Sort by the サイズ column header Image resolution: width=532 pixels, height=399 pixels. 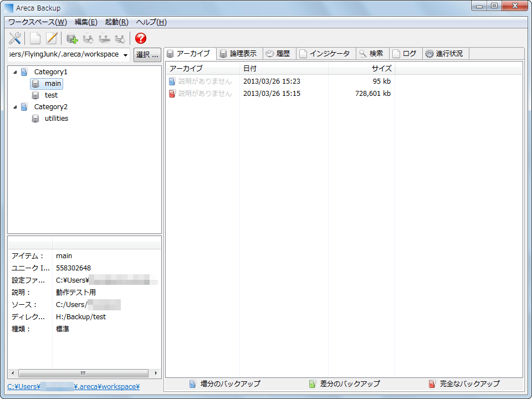[x=362, y=69]
